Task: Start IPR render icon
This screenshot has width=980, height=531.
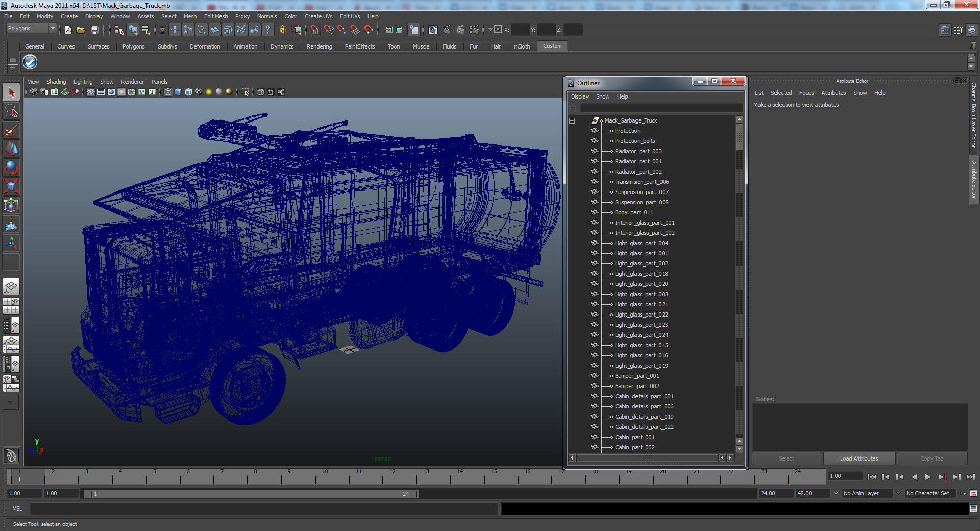Action: pyautogui.click(x=460, y=30)
